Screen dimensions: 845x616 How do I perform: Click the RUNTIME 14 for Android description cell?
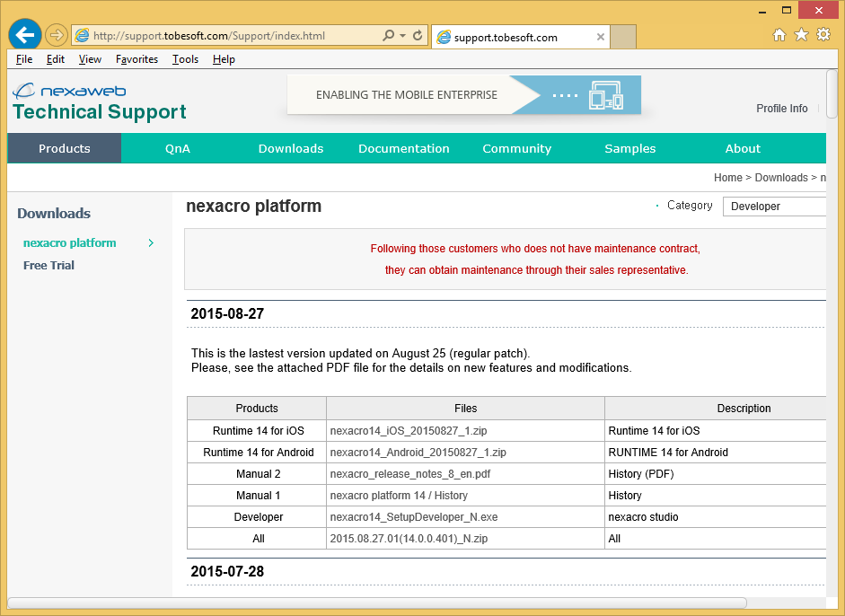(x=716, y=453)
